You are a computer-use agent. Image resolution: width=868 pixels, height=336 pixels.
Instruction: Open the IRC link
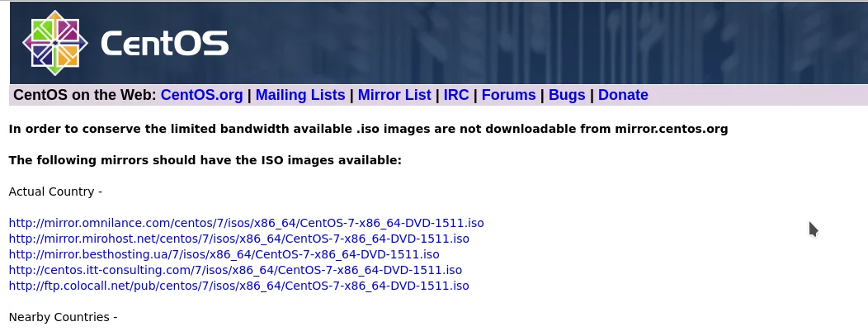456,95
